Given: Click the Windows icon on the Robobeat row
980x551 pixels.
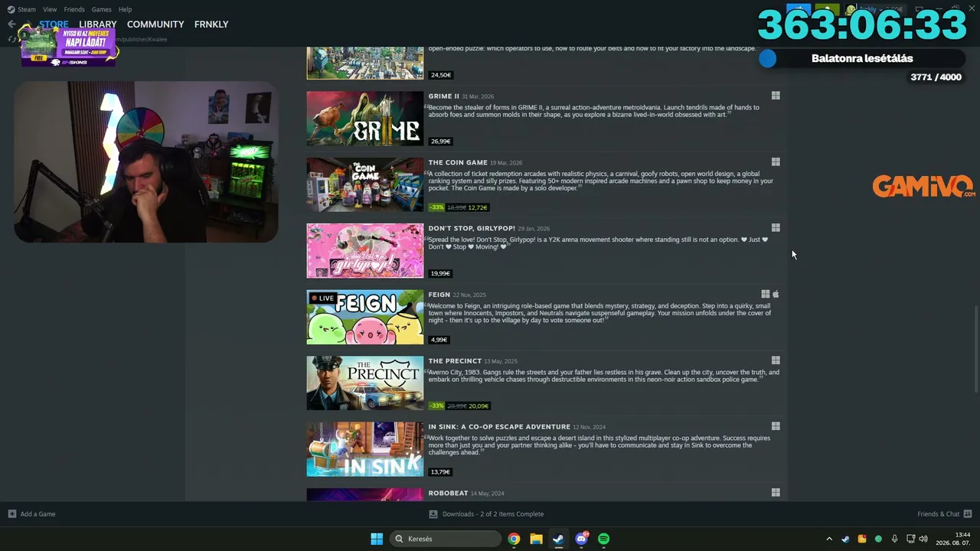Looking at the screenshot, I should pos(776,493).
